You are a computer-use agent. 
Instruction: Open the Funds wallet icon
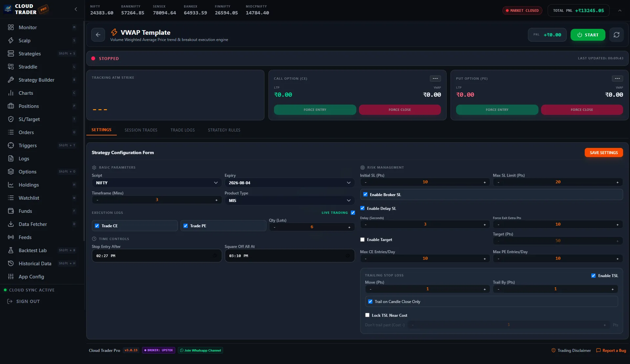11,211
